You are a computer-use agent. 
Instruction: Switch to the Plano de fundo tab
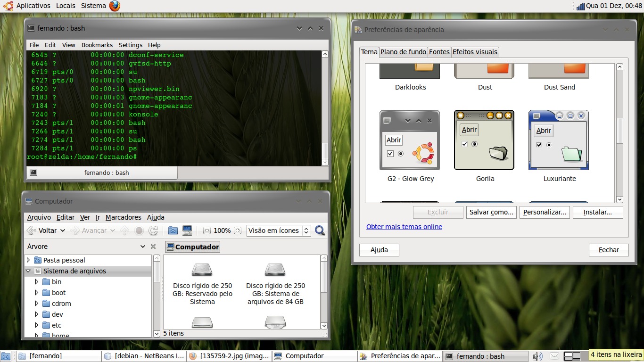404,52
